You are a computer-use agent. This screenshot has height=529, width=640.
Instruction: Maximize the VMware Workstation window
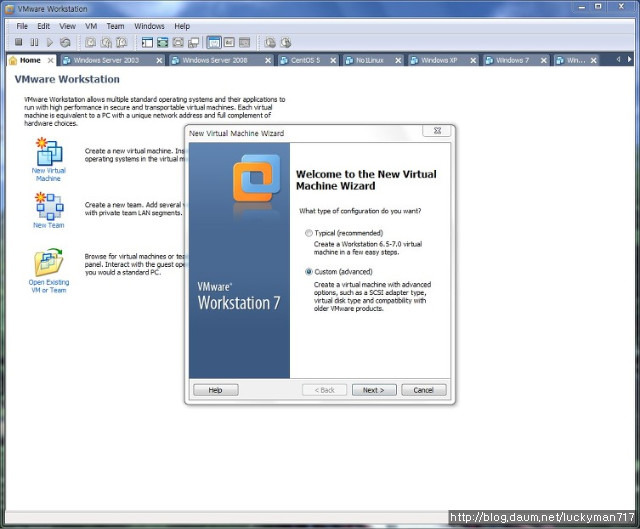point(598,7)
